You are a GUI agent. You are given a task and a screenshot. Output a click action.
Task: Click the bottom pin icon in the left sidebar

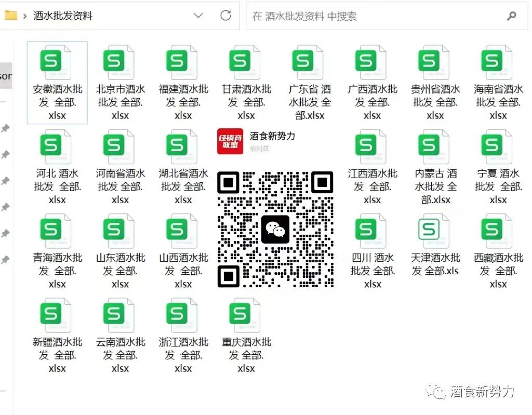pyautogui.click(x=6, y=258)
